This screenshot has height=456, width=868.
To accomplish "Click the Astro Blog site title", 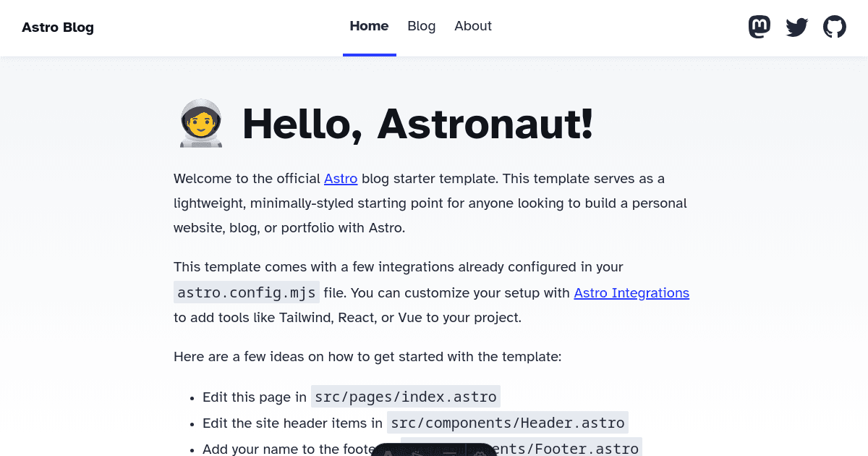I will (x=58, y=28).
